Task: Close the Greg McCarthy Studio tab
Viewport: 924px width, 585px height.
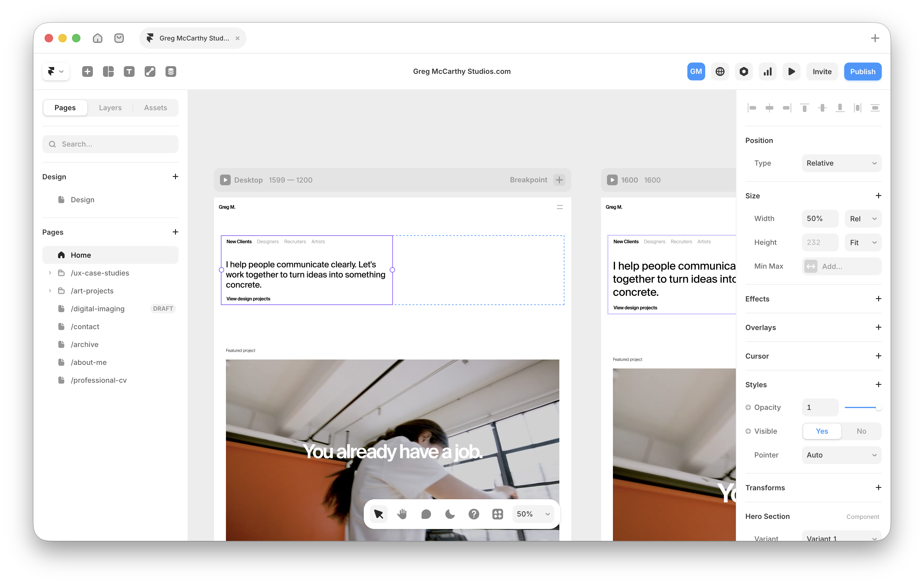Action: [x=238, y=38]
